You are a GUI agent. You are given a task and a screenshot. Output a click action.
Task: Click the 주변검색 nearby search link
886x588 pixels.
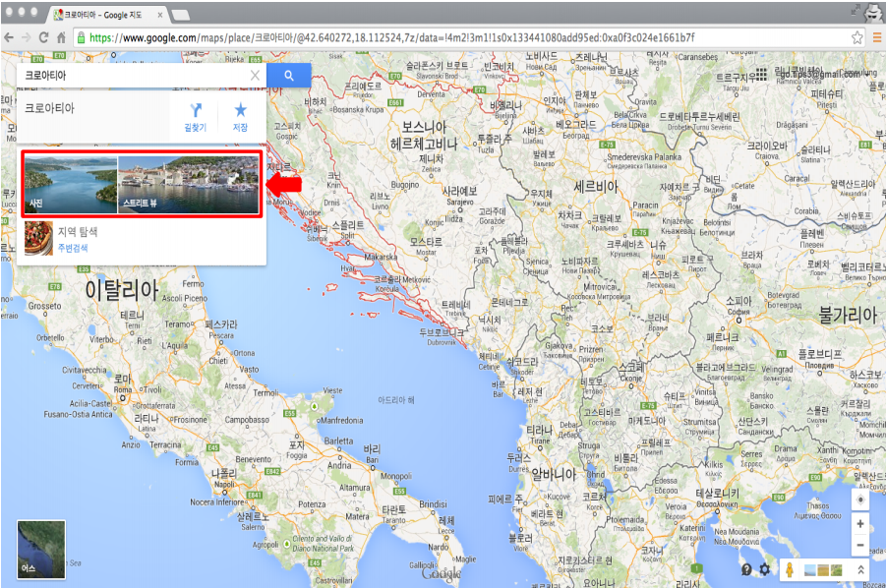point(73,248)
